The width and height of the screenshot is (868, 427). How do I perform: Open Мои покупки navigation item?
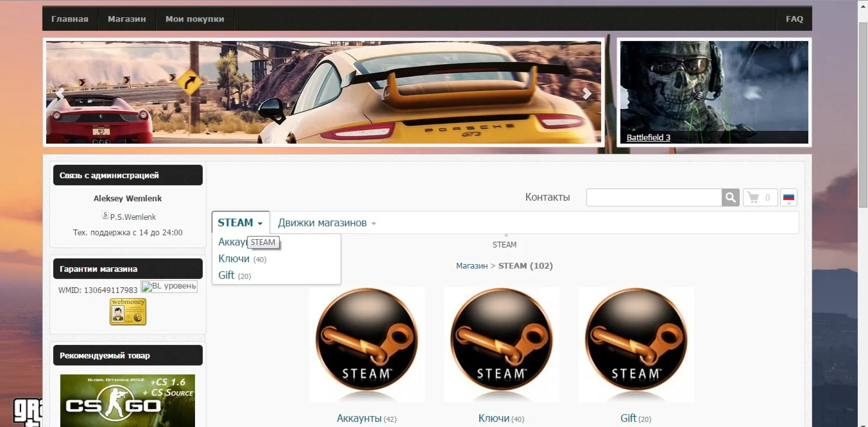(x=195, y=19)
